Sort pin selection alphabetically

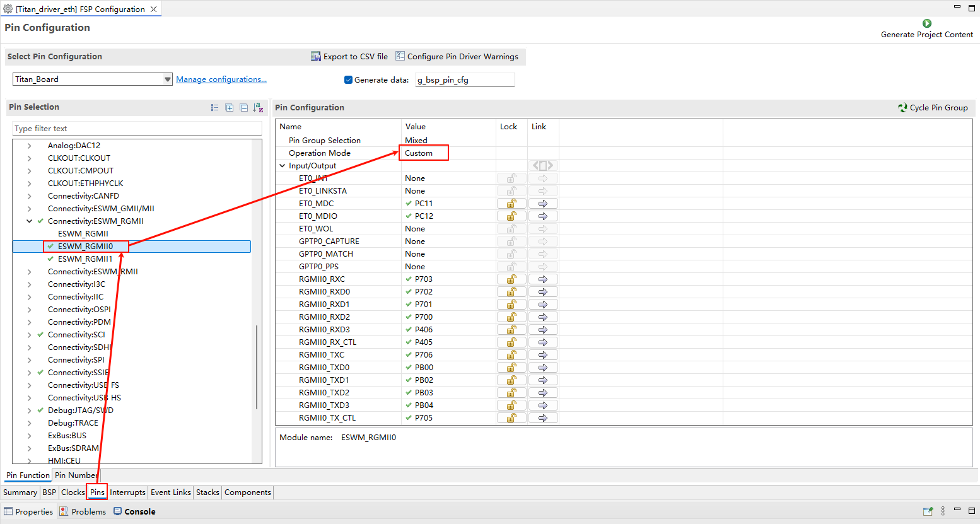pos(258,108)
